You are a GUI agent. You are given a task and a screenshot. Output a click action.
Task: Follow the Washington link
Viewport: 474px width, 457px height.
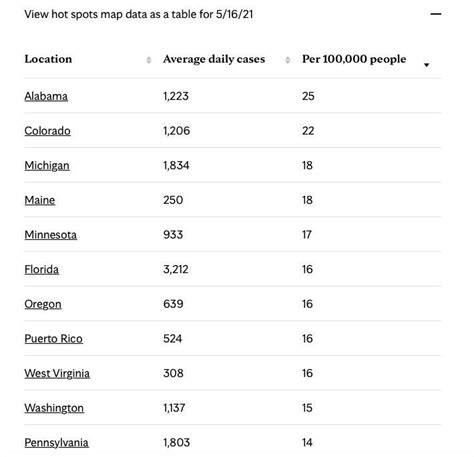54,408
